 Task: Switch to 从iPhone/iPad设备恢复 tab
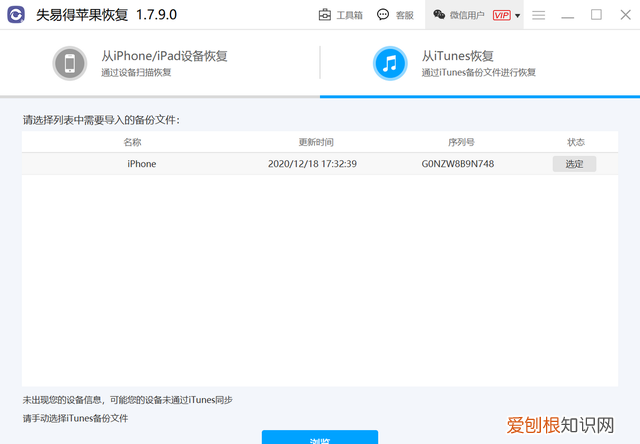[x=160, y=63]
